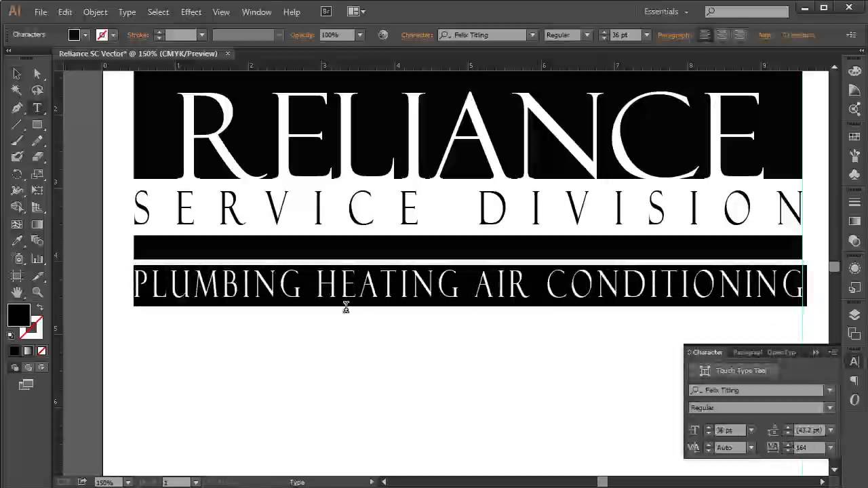Screen dimensions: 868x488
Task: Select the Selection tool arrow
Action: (x=17, y=73)
